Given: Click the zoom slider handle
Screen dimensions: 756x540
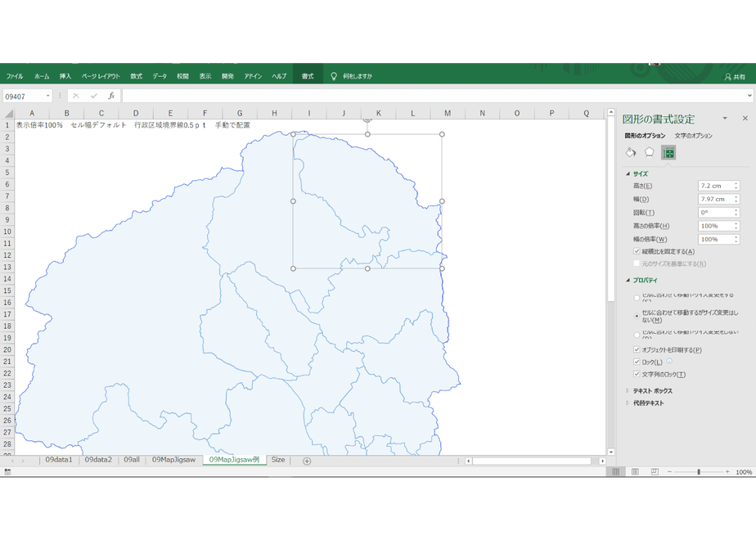Looking at the screenshot, I should 698,472.
